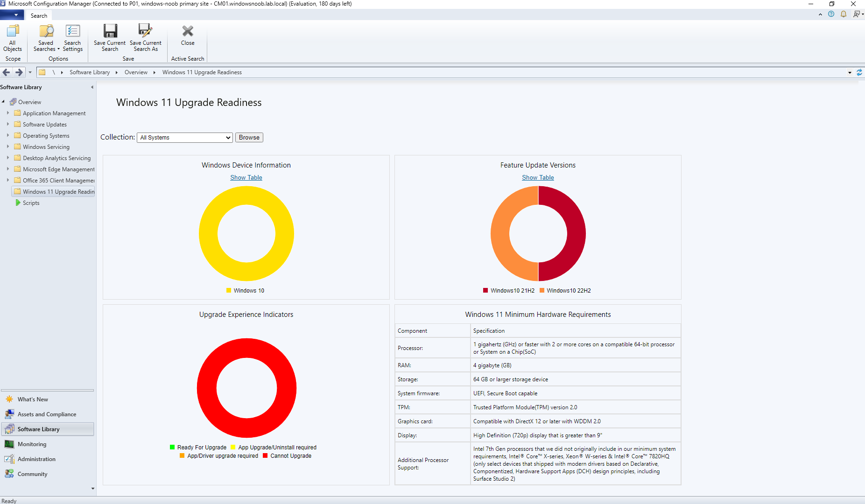
Task: Click the Monitoring workspace icon
Action: 9,444
